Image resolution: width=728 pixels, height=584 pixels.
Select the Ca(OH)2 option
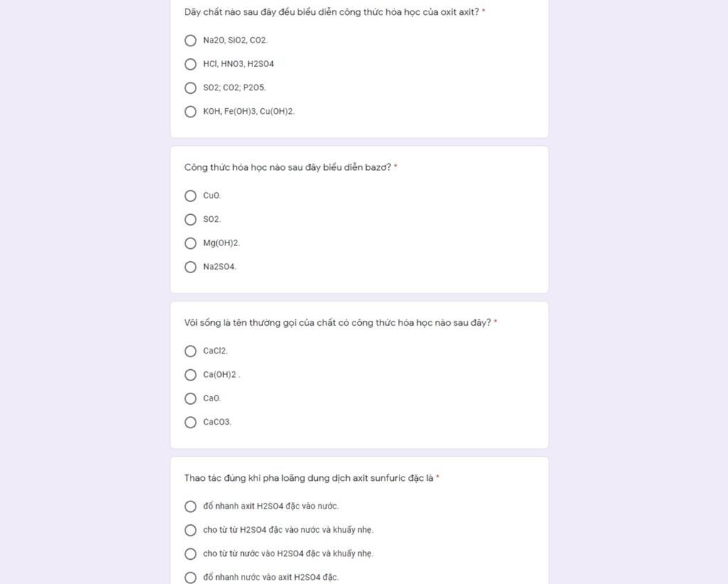191,375
